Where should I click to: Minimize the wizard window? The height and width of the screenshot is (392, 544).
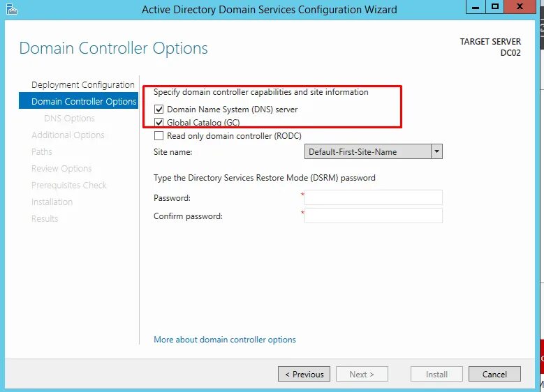(x=476, y=6)
